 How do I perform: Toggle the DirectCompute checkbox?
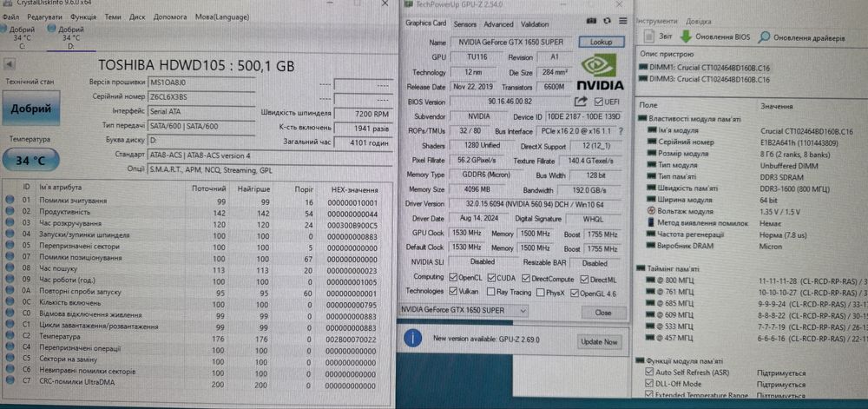(527, 279)
